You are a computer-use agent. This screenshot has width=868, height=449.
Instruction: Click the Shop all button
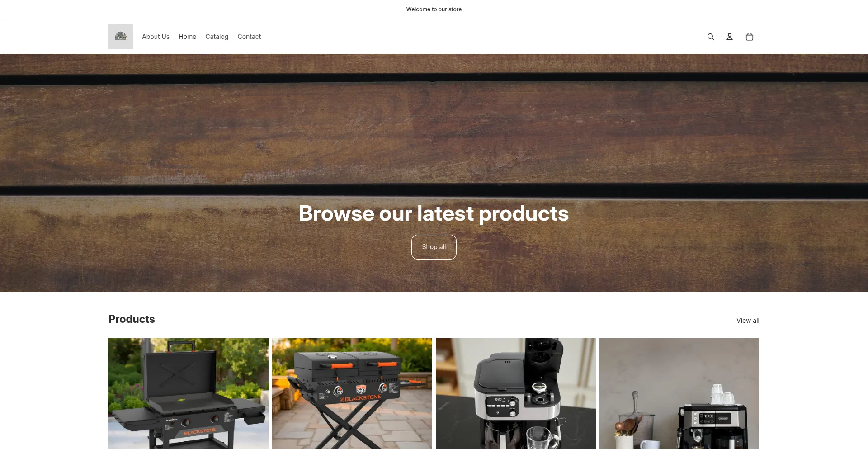coord(434,247)
